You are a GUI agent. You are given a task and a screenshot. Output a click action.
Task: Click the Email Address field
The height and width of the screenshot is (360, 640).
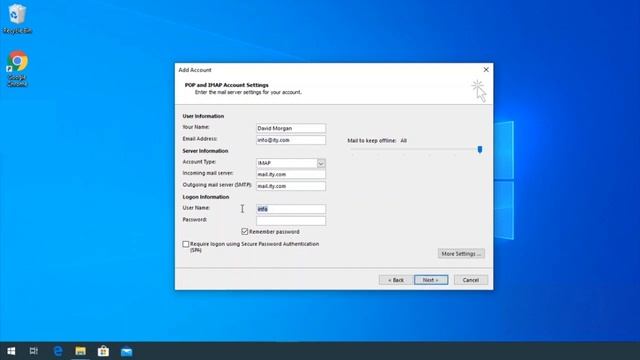(291, 140)
